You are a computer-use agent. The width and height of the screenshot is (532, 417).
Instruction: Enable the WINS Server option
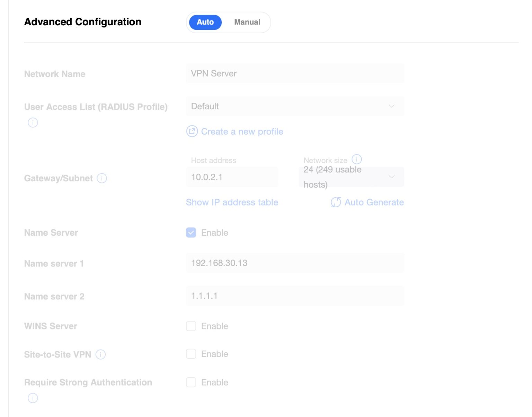191,326
